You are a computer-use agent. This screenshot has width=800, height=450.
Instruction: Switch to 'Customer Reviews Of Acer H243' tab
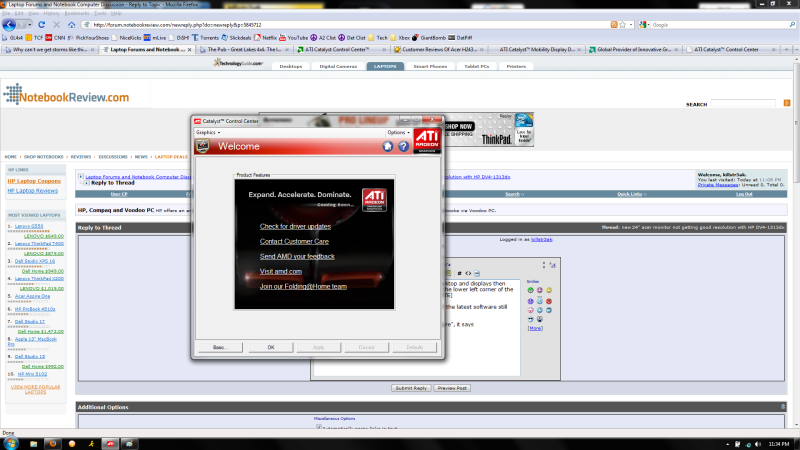pos(440,49)
